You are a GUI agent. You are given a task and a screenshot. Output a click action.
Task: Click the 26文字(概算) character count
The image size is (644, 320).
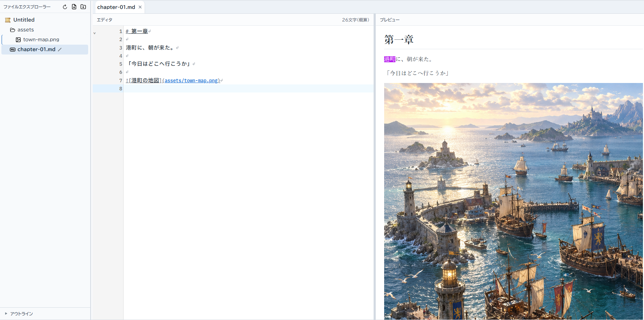(x=355, y=20)
